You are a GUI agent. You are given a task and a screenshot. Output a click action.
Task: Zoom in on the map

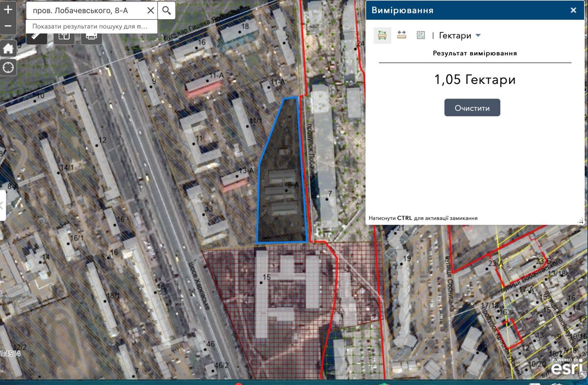tap(8, 9)
